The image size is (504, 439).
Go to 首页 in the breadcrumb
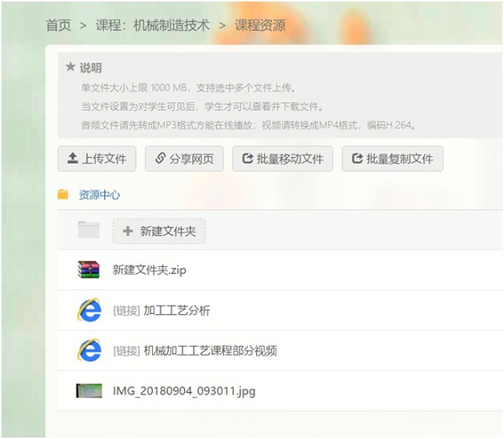click(x=59, y=25)
